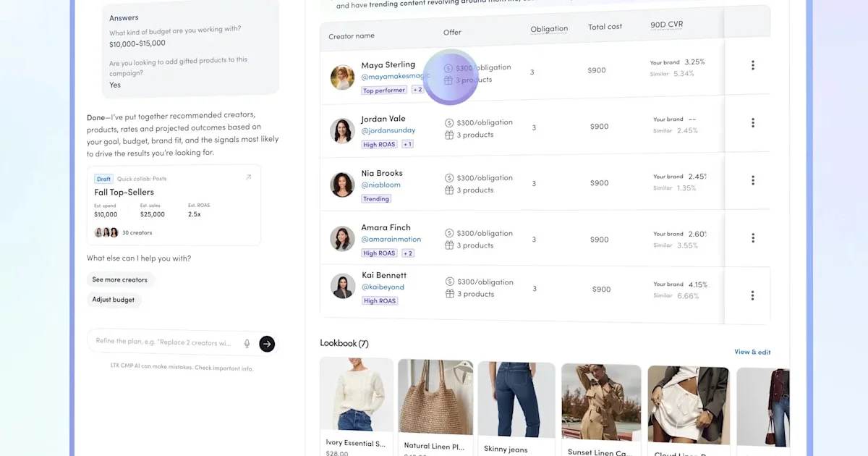Open the Natural Linen bag lookbook thumbnail
The width and height of the screenshot is (868, 456).
point(435,397)
